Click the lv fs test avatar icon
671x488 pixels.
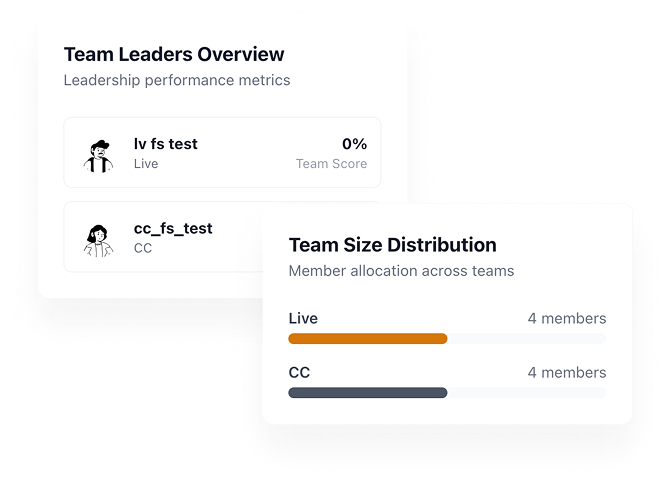[x=97, y=154]
